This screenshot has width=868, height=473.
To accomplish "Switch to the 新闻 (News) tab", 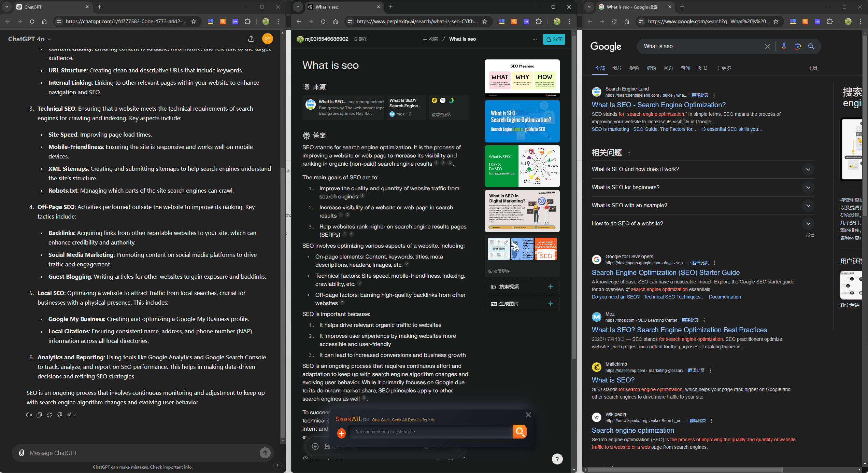I will [x=685, y=68].
